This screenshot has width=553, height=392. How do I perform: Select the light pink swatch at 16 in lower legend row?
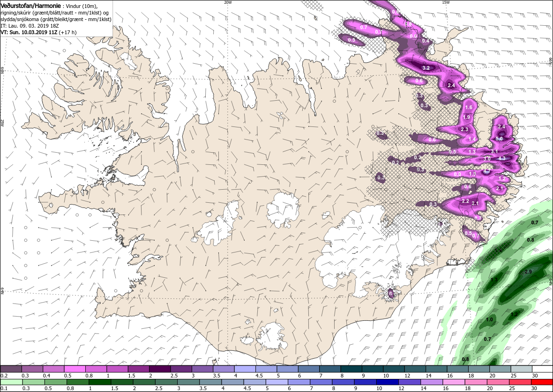point(453,382)
